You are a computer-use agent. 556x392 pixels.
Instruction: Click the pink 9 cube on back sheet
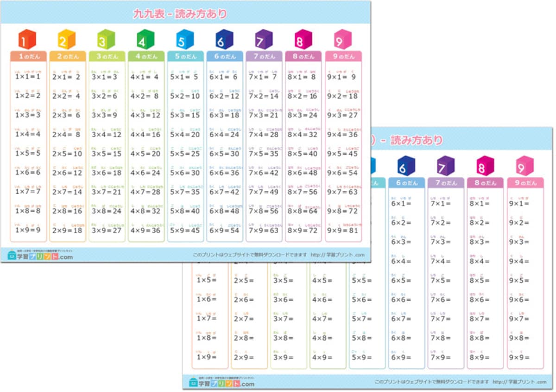[x=524, y=166]
